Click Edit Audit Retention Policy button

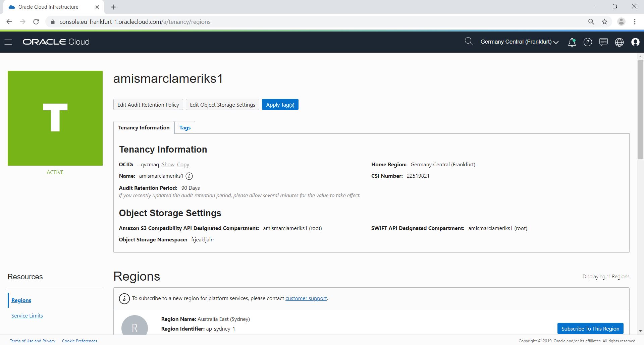tap(148, 105)
